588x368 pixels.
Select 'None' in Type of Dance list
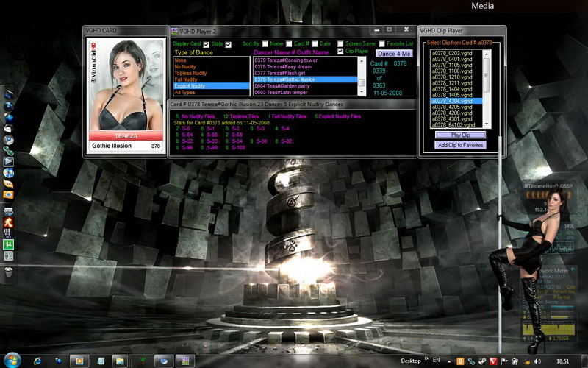click(212, 60)
